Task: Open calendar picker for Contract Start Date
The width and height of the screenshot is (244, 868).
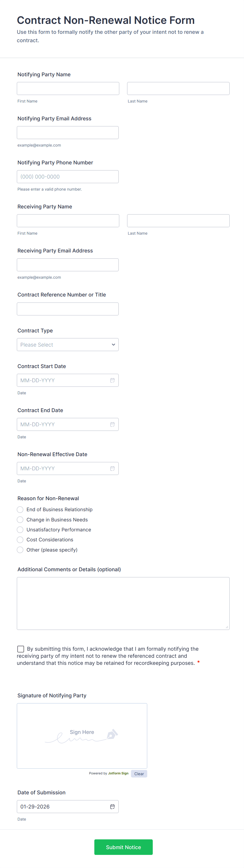Action: pos(112,380)
